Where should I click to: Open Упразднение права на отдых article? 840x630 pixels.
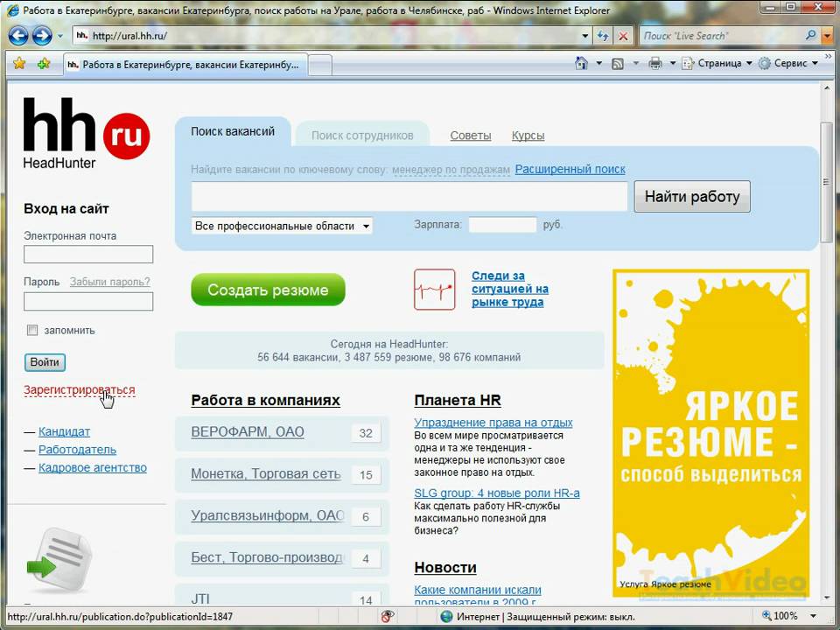tap(493, 423)
